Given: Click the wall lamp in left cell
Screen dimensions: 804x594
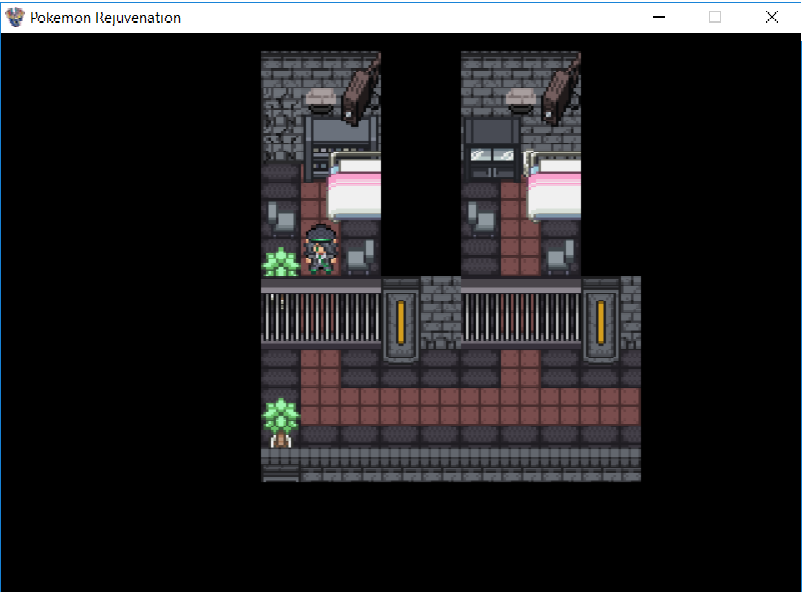Looking at the screenshot, I should click(x=321, y=101).
